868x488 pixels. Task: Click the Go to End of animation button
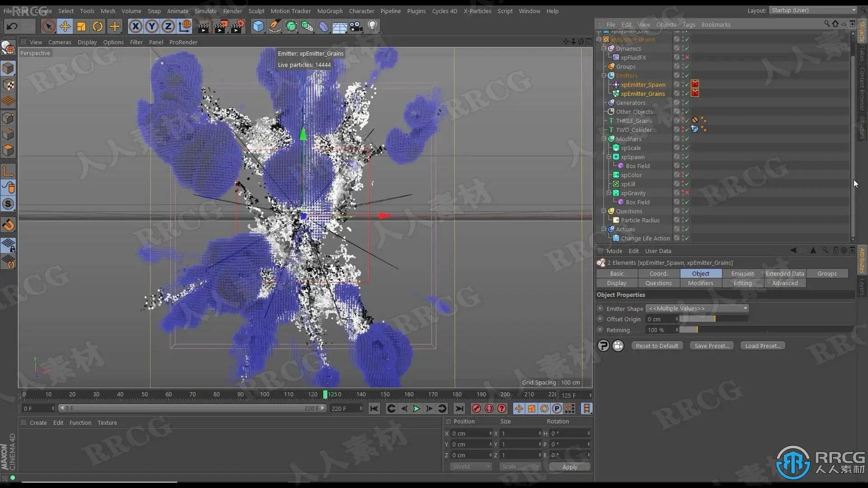(x=459, y=408)
